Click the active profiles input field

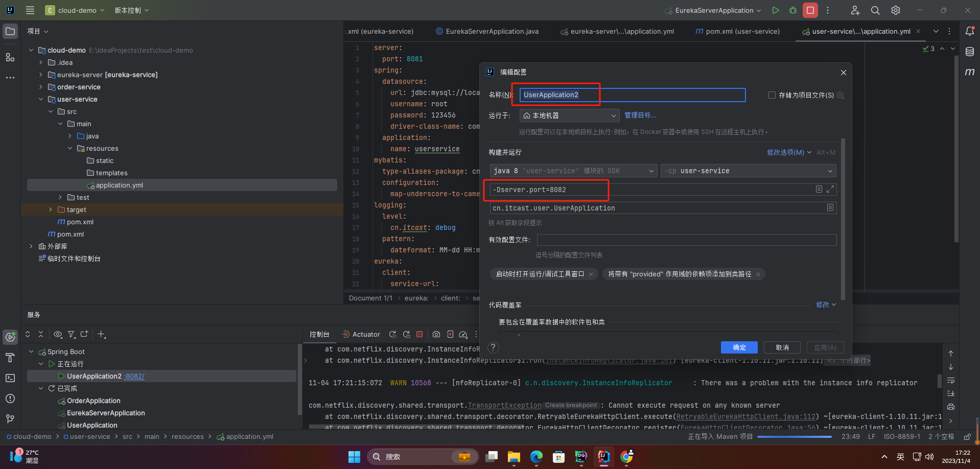[x=686, y=240]
